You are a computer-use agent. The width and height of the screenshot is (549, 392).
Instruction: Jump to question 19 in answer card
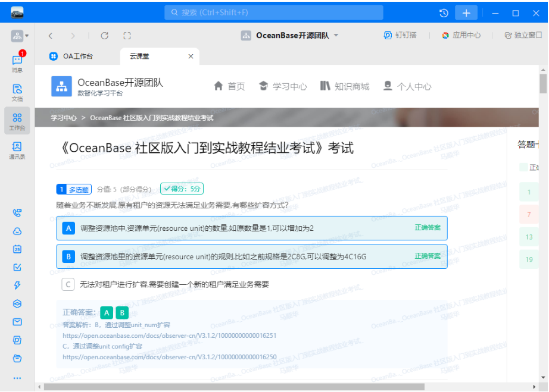pos(529,259)
